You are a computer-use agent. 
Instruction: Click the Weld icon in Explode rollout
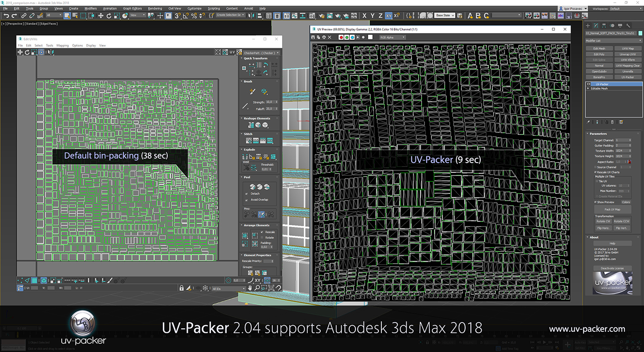click(246, 167)
